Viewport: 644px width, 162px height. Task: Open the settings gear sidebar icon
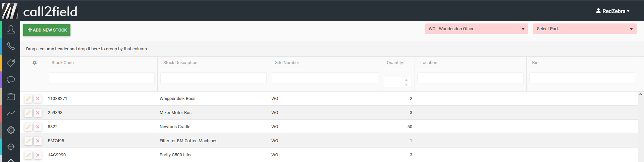point(11,130)
